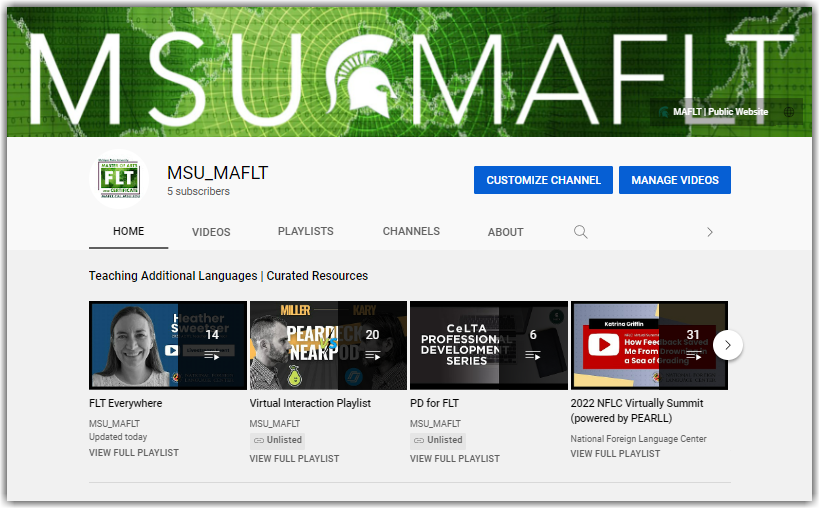The height and width of the screenshot is (509, 820).
Task: Click playlist queue icon on 2022 NFLC thumbnail
Action: coord(693,356)
